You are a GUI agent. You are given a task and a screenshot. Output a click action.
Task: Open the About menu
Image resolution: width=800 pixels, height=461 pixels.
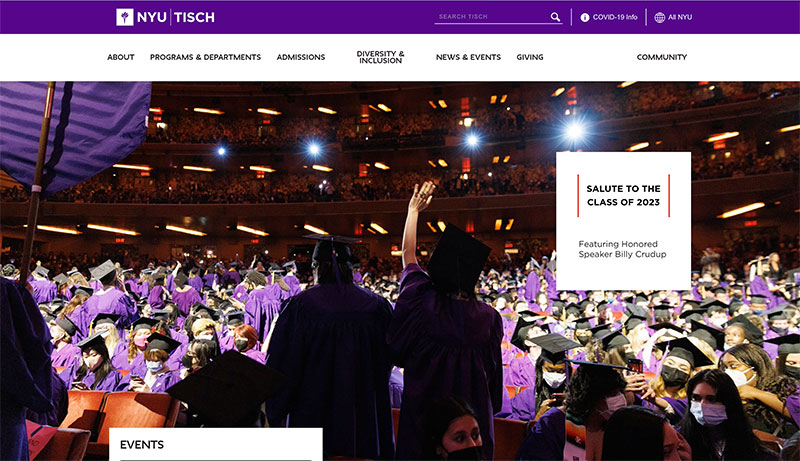click(x=121, y=57)
